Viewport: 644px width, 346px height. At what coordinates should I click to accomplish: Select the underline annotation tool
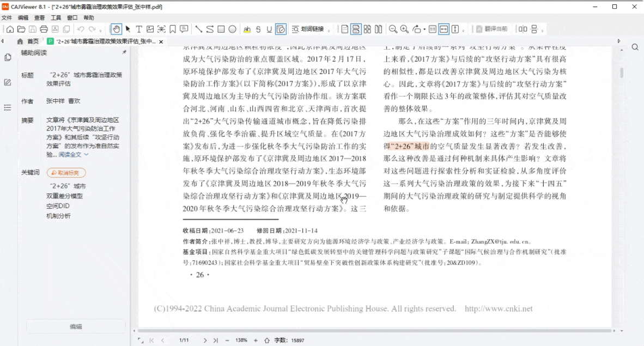pyautogui.click(x=269, y=28)
